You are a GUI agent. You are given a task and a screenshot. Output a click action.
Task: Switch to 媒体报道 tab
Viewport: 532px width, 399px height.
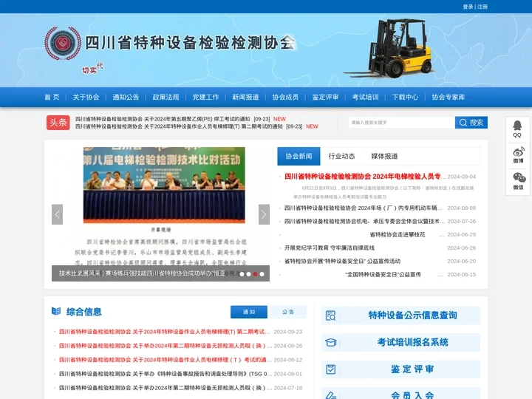pos(384,156)
